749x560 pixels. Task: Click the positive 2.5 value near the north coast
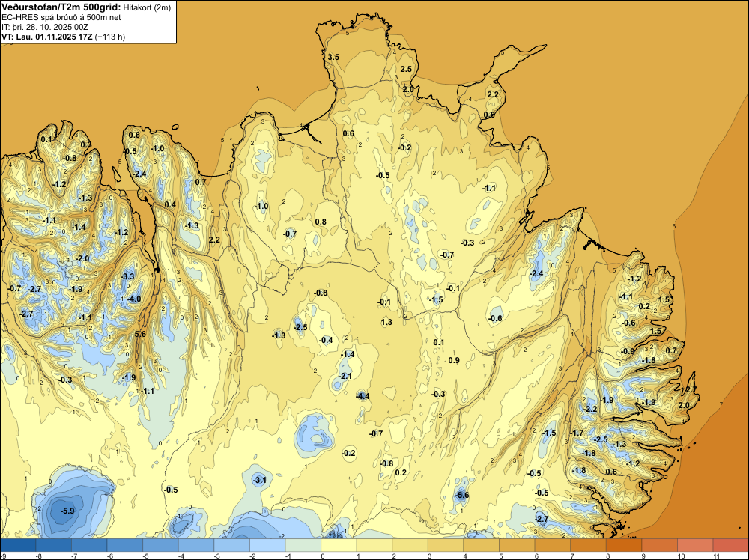(x=405, y=69)
